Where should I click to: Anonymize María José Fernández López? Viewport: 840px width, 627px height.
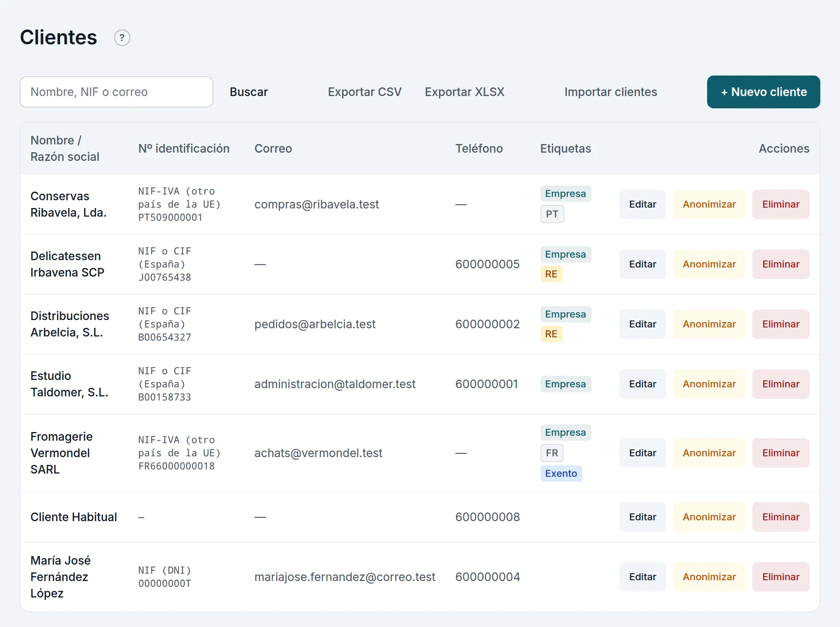709,577
